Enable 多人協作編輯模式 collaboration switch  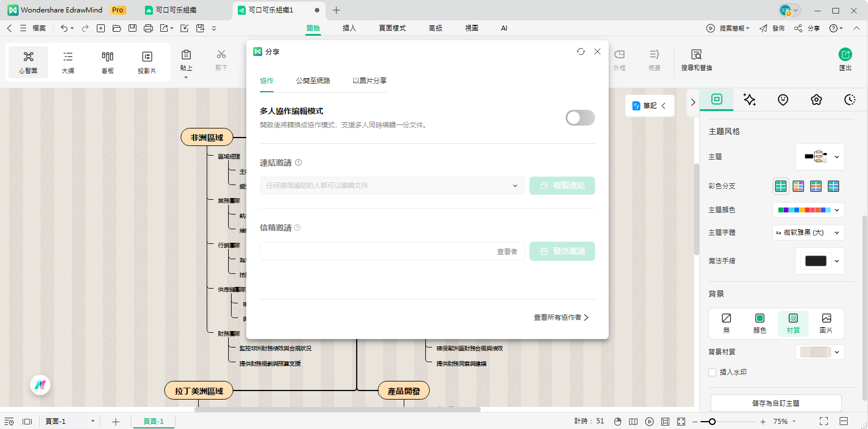tap(580, 117)
